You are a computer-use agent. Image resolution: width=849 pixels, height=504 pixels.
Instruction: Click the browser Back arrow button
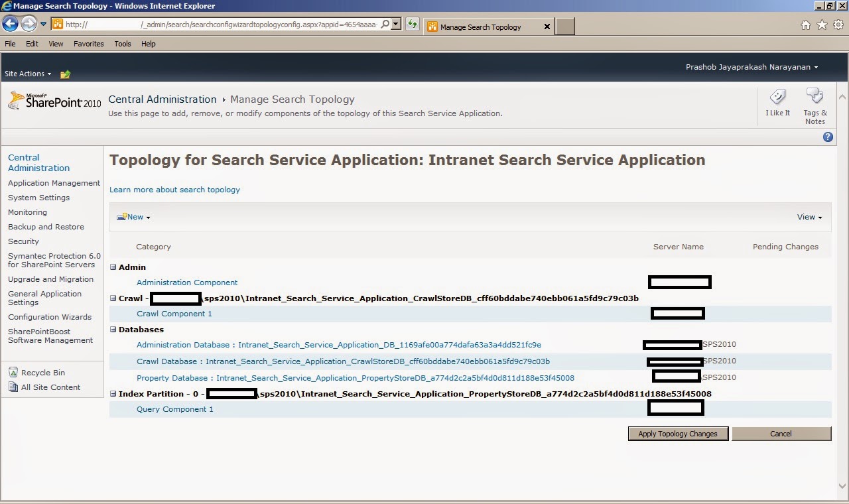click(x=10, y=25)
